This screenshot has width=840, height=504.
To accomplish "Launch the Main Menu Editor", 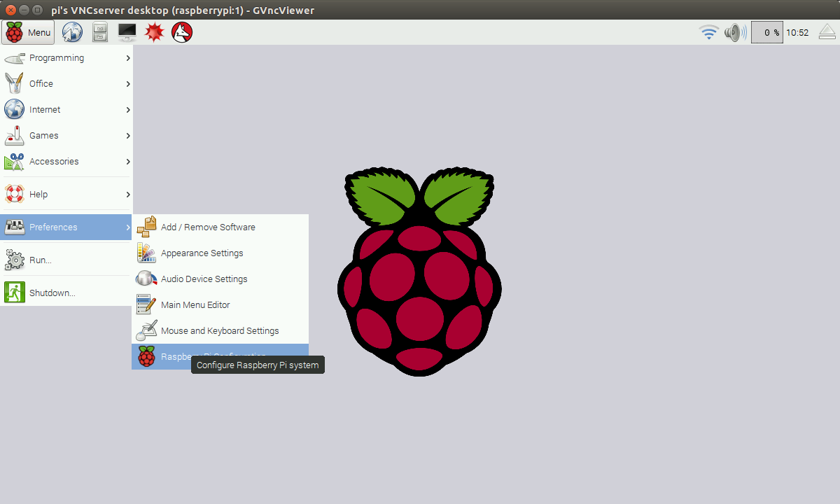I will (x=196, y=304).
